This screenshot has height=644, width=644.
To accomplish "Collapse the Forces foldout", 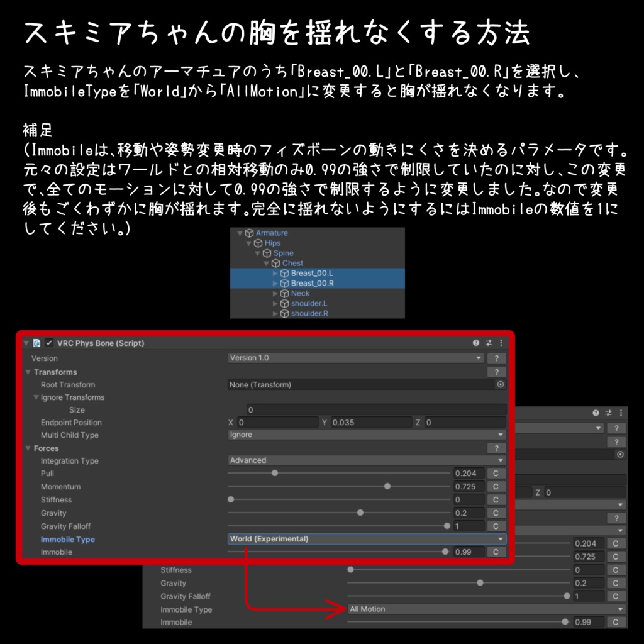I will [x=27, y=448].
